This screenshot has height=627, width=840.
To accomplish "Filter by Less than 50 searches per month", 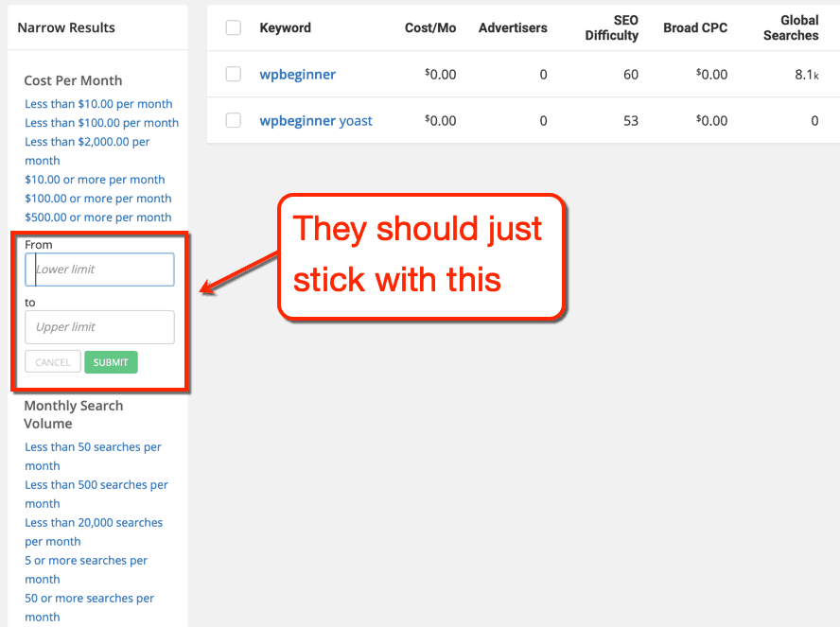I will 93,446.
